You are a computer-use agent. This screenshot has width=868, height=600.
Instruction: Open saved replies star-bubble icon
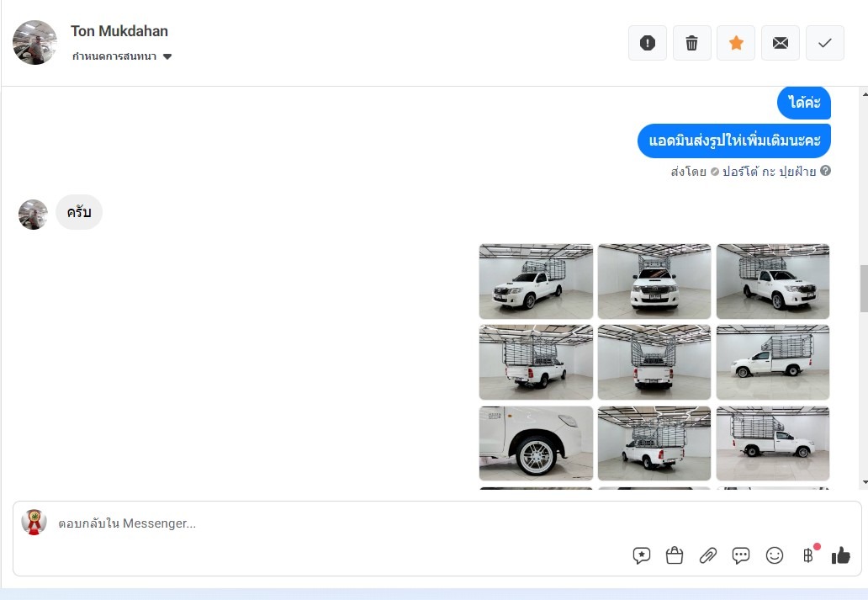point(641,555)
